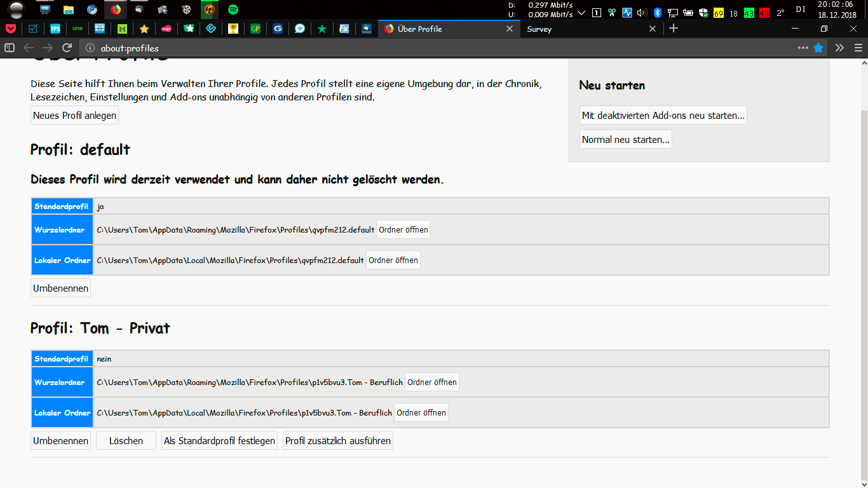Delete Tom - Privat profile via Löschen
This screenshot has width=868, height=488.
point(126,440)
